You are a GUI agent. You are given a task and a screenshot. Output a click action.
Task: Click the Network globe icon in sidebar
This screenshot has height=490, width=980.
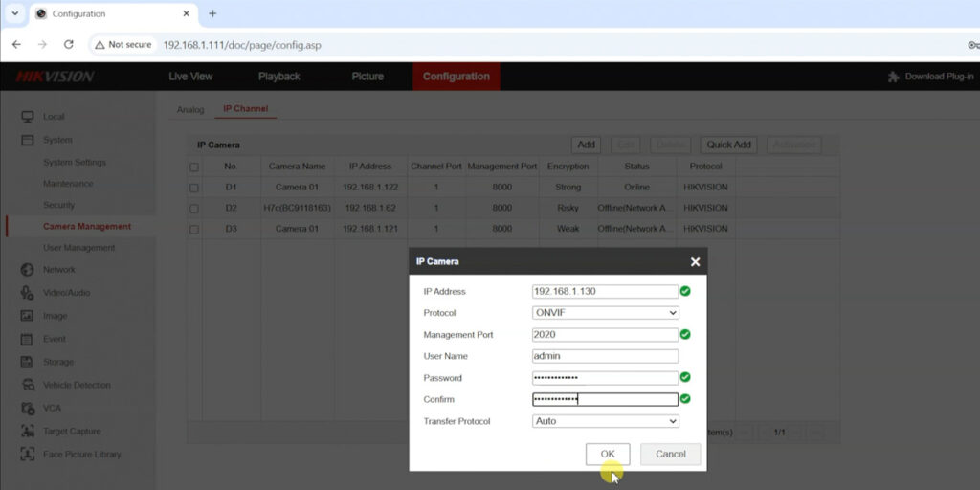click(27, 270)
